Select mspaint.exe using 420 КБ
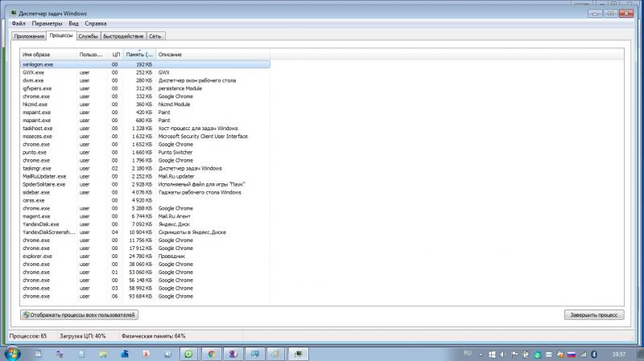 [145, 113]
